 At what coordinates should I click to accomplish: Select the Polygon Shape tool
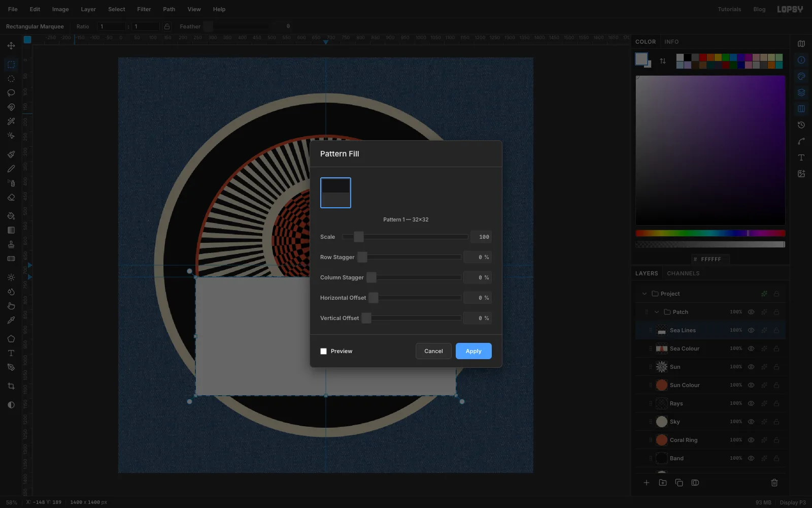click(11, 339)
